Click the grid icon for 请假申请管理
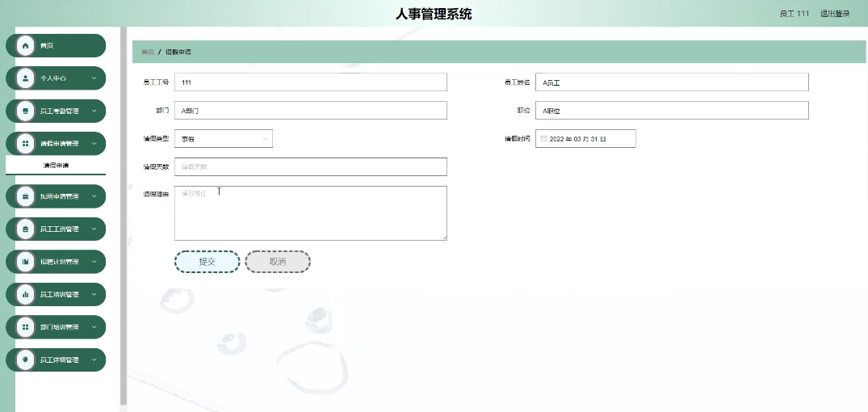868x412 pixels. click(25, 144)
